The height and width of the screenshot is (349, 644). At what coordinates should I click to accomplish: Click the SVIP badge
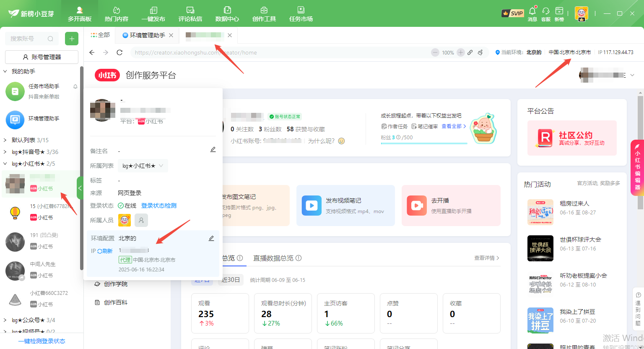coord(512,13)
